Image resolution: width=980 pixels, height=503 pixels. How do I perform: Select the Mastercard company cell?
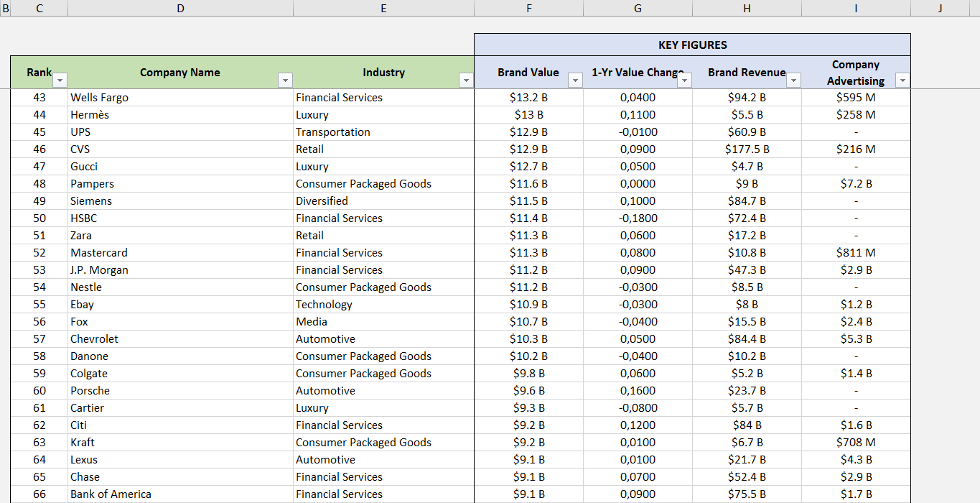click(x=180, y=253)
